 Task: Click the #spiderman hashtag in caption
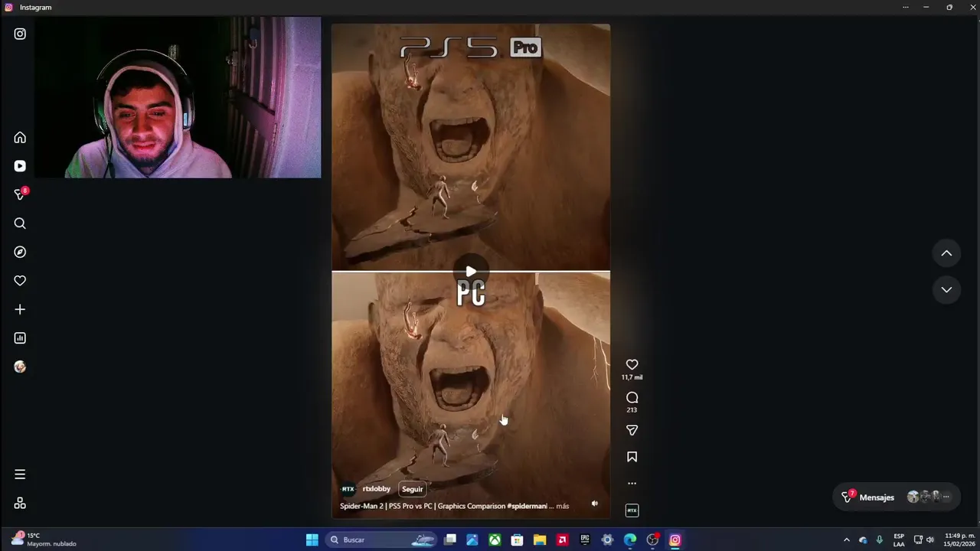click(x=527, y=506)
